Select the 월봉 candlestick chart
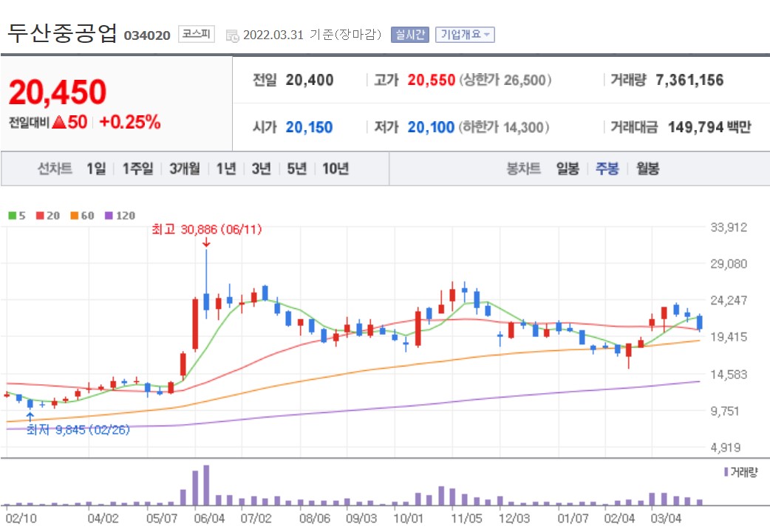The width and height of the screenshot is (770, 532). [648, 168]
